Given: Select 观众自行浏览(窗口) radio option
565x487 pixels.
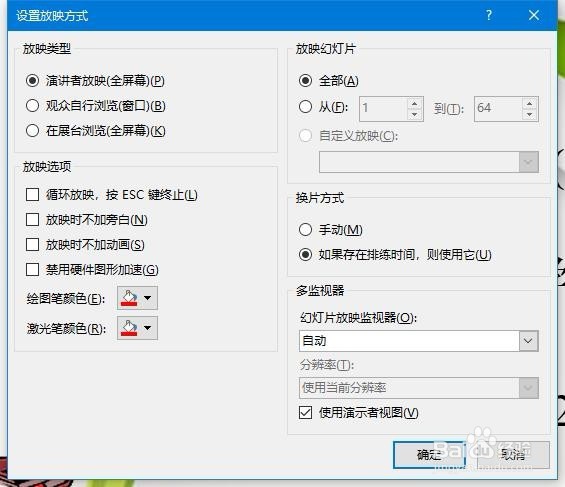Looking at the screenshot, I should pos(32,106).
